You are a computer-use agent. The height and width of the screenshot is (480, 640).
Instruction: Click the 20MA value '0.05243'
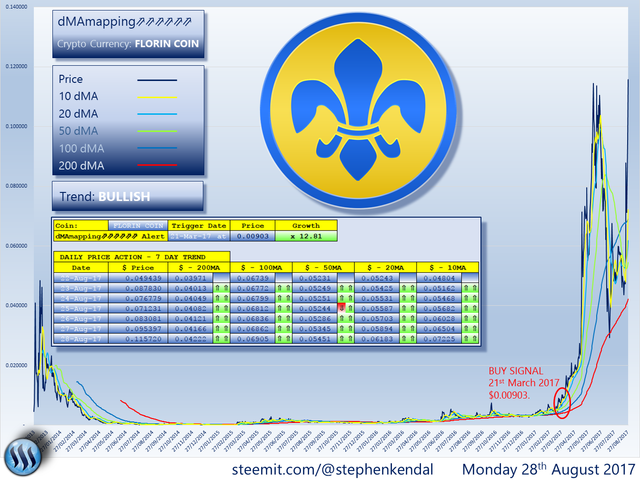click(377, 278)
